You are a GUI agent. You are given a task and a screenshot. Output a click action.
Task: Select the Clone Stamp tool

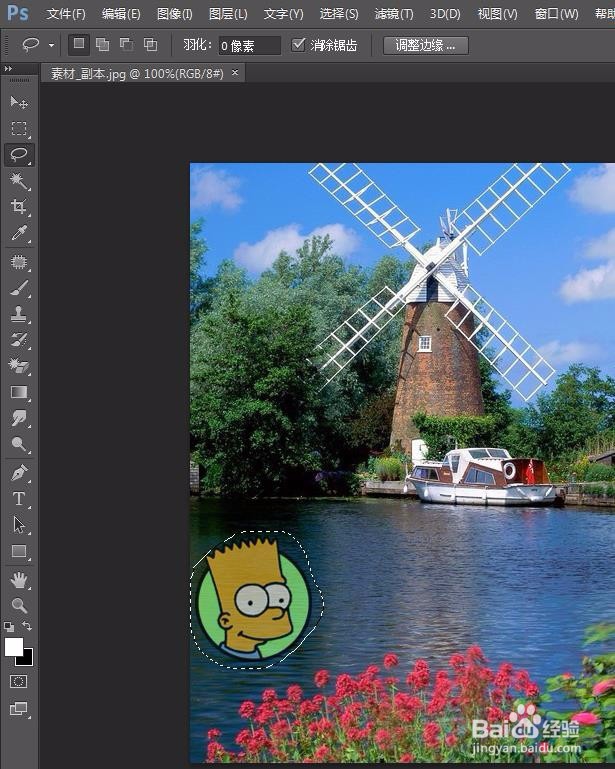point(19,314)
